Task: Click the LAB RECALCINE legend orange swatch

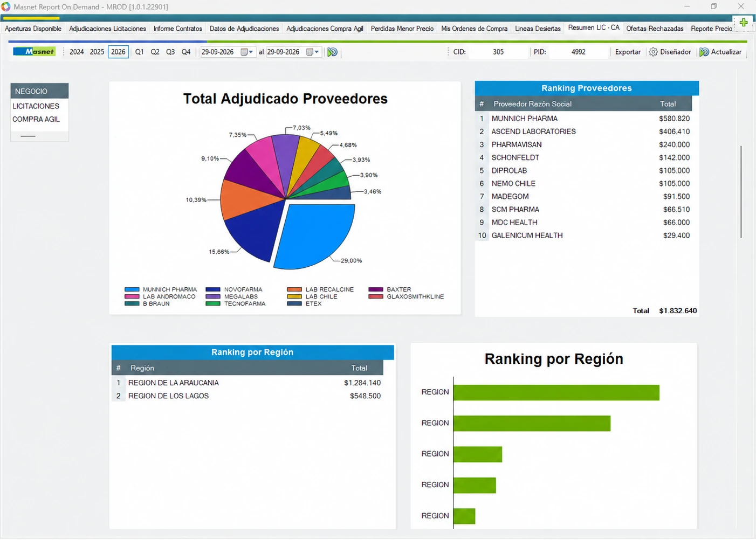Action: pos(294,290)
